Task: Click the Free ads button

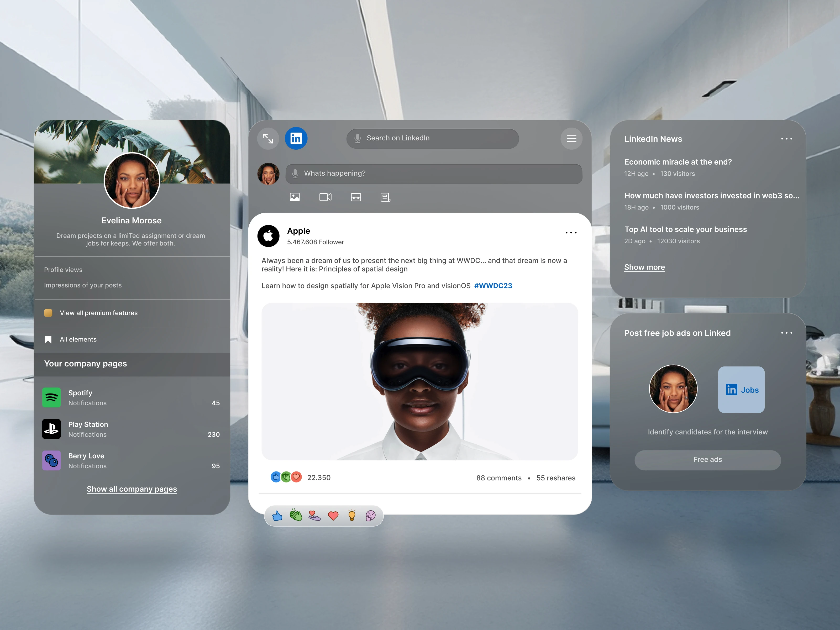Action: point(707,460)
